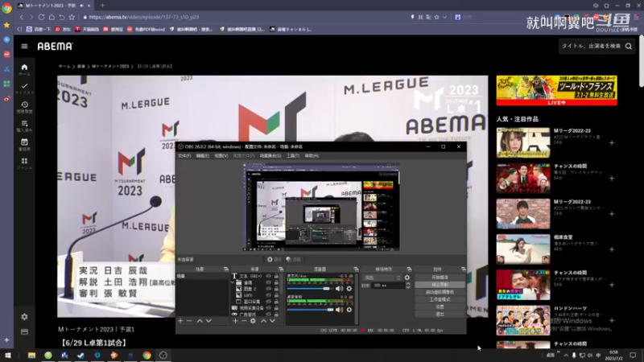Open the File menu in OBS

[x=184, y=155]
